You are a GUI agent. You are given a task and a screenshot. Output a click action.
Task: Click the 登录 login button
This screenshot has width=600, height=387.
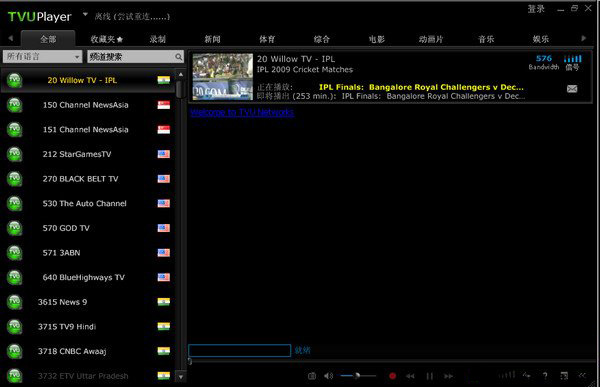coord(536,9)
